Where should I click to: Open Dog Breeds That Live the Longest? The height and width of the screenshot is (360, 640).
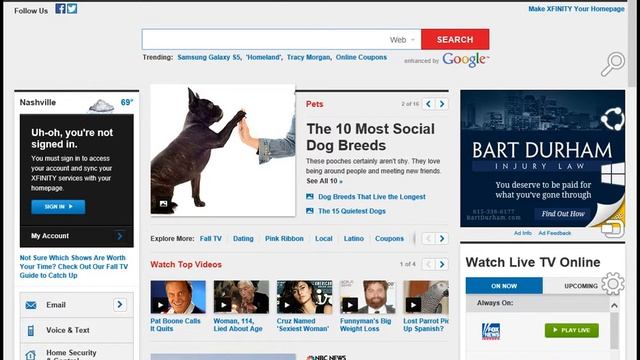tap(372, 197)
